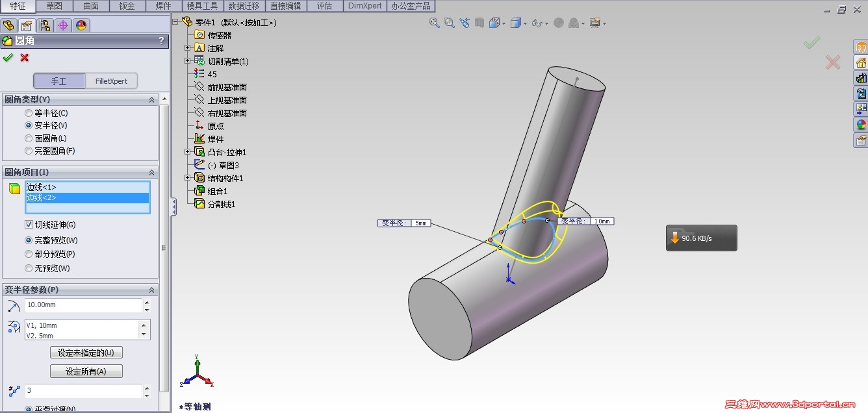Toggle the tangent propagation 切线延伸(G) checkbox
Screen dimensions: 868x413
click(x=29, y=225)
